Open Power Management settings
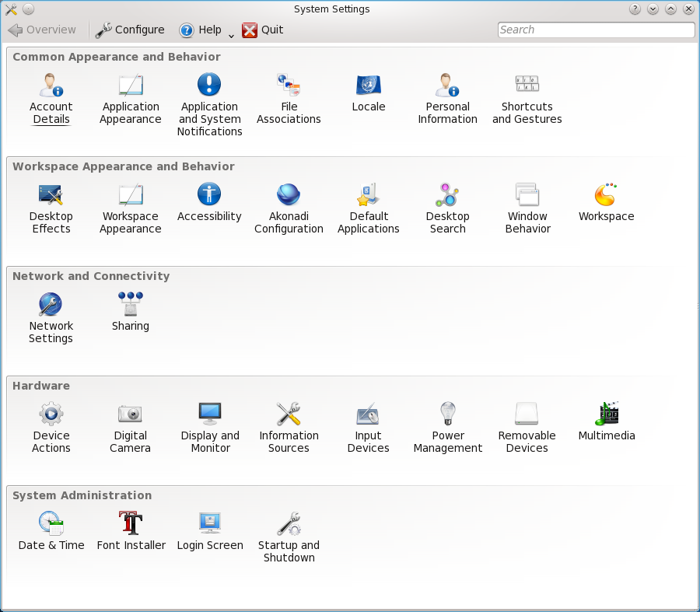 (448, 428)
